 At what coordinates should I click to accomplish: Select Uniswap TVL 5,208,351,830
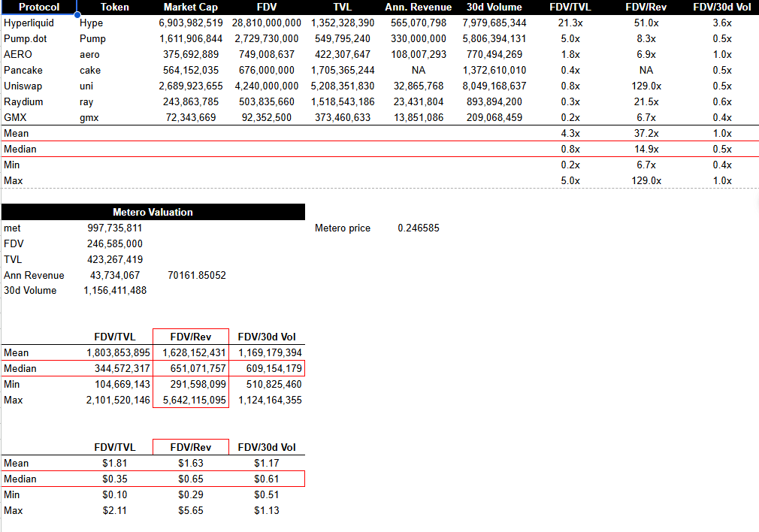[x=343, y=86]
